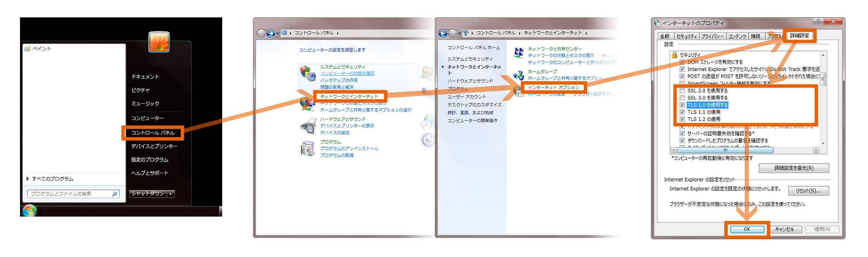Expand All Programs (すべてのプログラム) arrow
Screen dimensions: 868x257
(28, 179)
